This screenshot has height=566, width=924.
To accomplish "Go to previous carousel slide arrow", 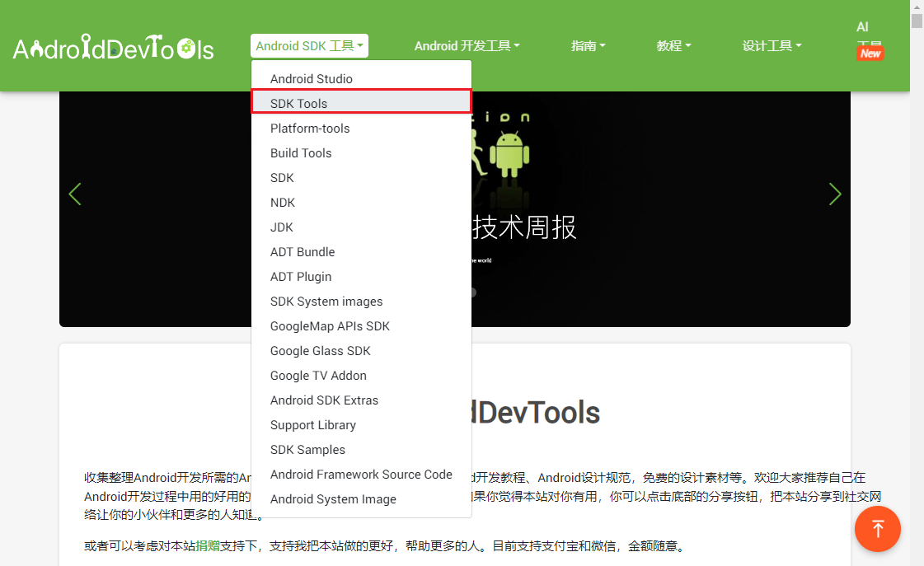I will tap(75, 194).
